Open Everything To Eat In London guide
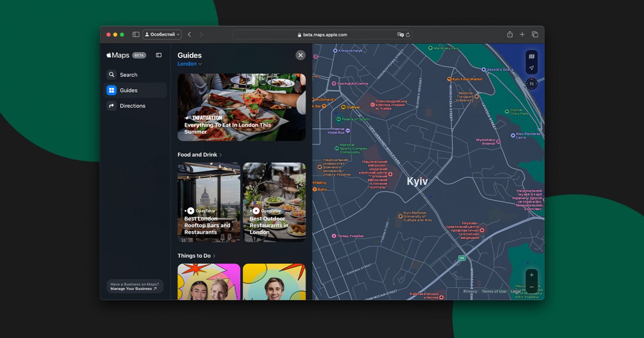Screen dimensions: 644x338 coord(241,107)
